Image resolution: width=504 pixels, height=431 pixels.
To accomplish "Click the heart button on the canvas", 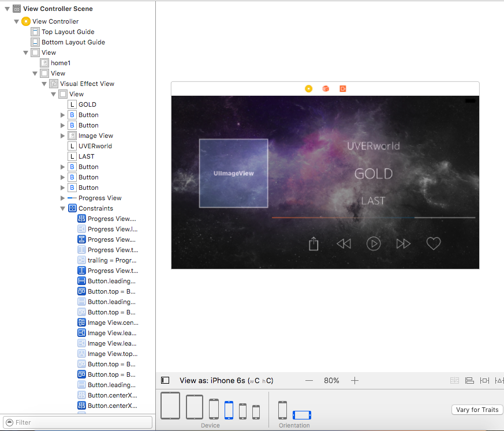I will [x=434, y=243].
